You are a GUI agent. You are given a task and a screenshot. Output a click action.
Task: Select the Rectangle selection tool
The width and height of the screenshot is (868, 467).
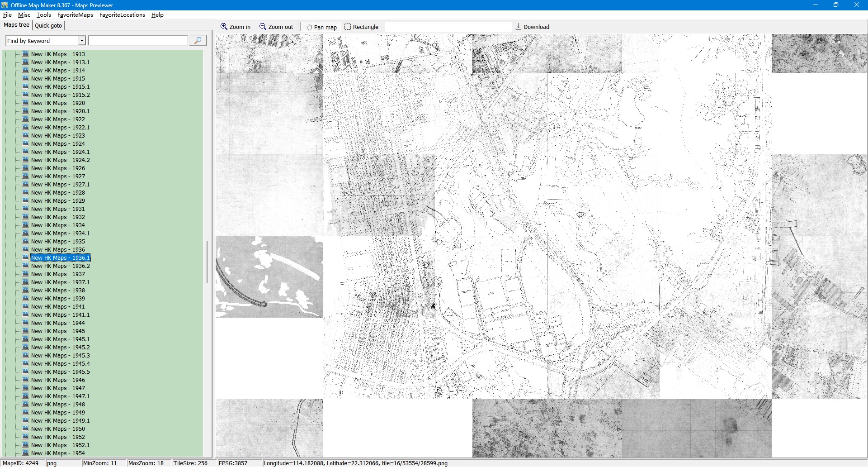click(x=348, y=27)
